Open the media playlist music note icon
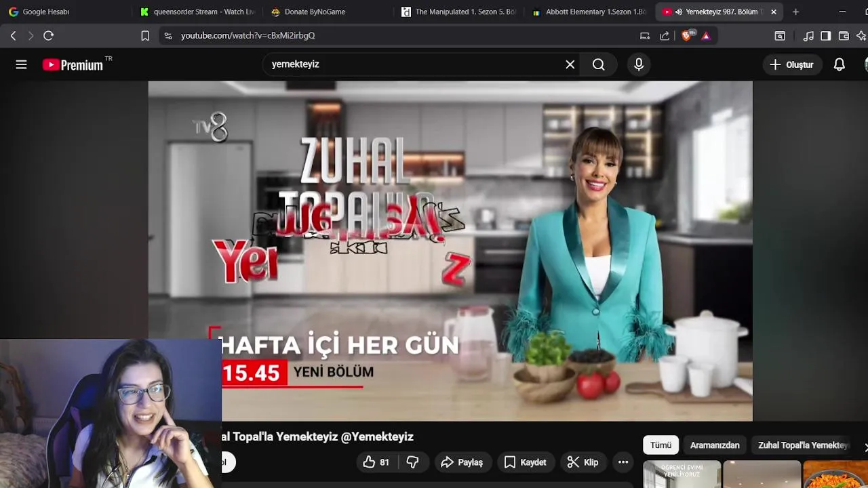 (808, 36)
